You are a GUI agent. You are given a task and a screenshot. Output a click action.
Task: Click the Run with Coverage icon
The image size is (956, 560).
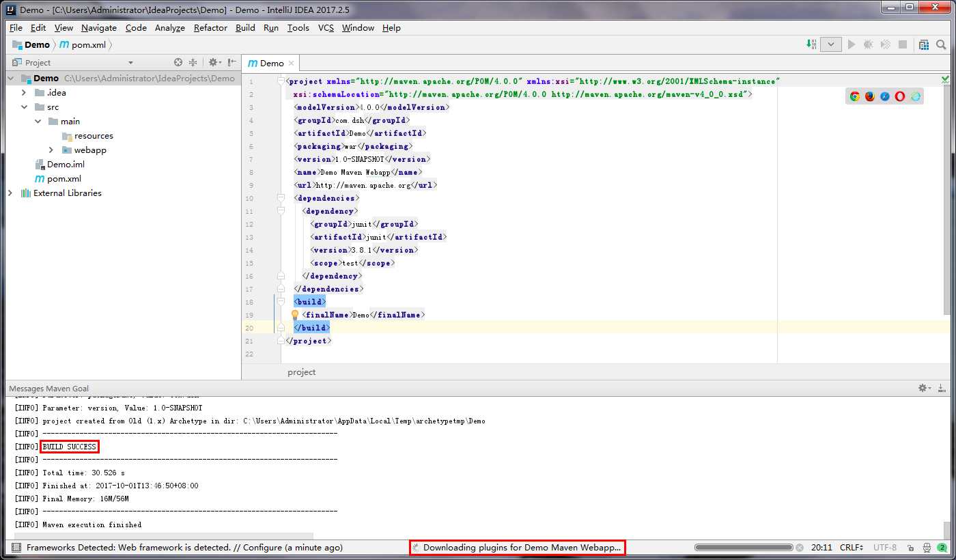(x=886, y=44)
